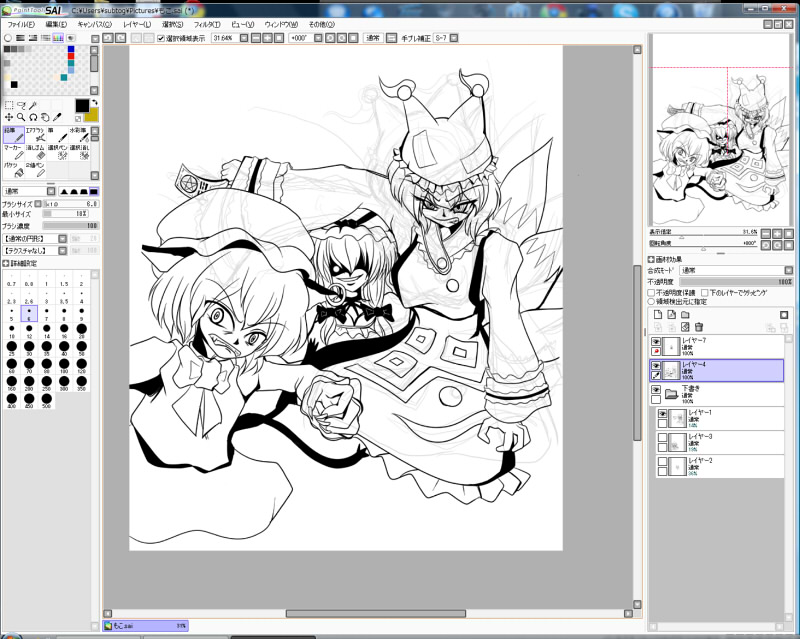Choose the 水彩筆 watercolor brush

(79, 135)
